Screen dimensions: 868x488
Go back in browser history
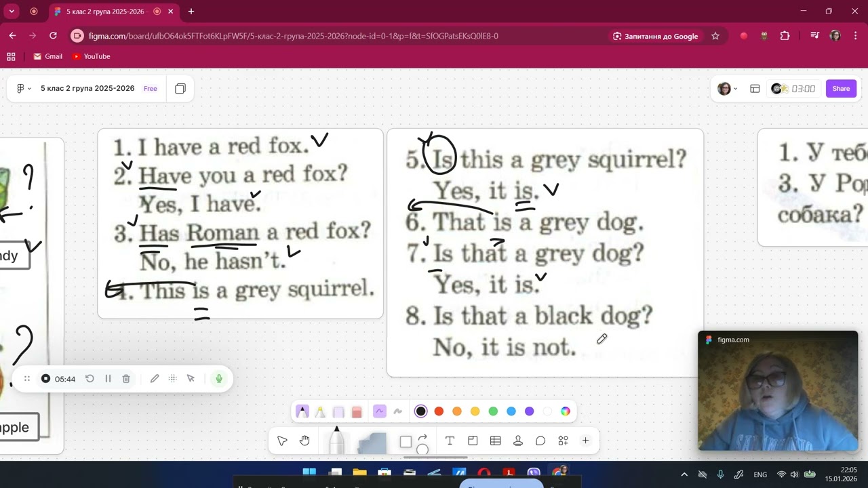click(x=13, y=36)
